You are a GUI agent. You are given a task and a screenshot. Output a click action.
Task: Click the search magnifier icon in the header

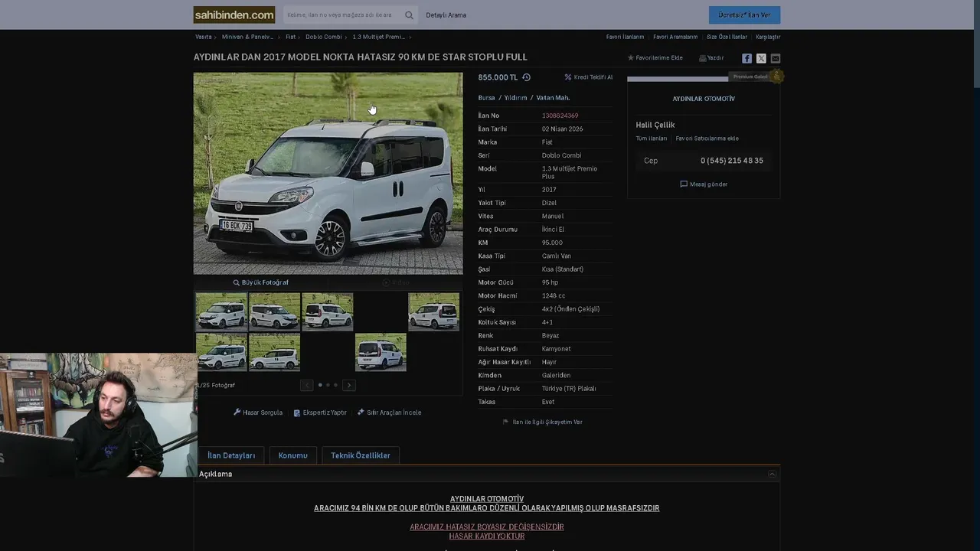(410, 15)
